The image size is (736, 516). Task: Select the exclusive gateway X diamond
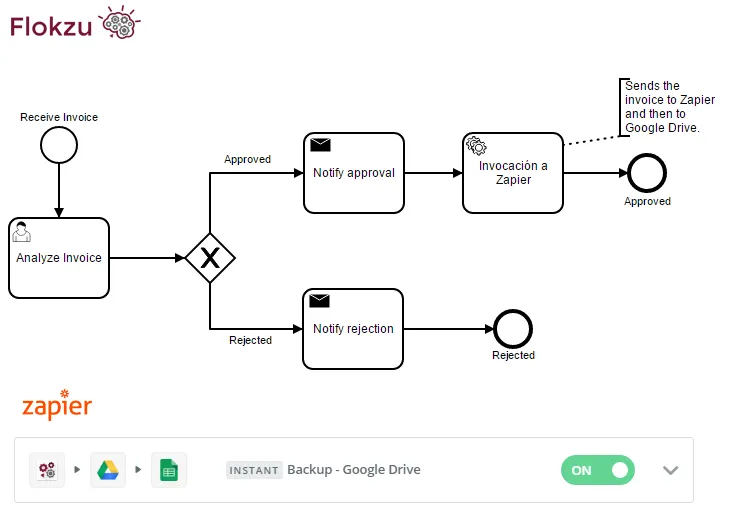pyautogui.click(x=210, y=258)
